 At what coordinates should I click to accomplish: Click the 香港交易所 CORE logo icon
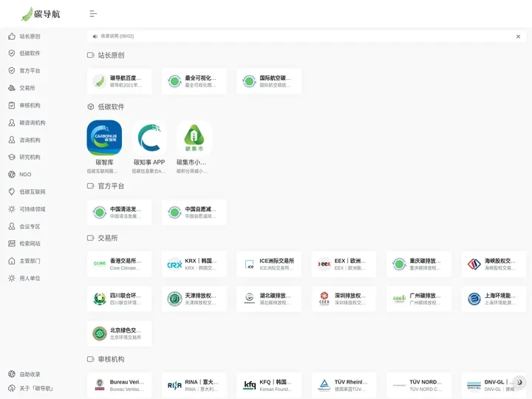point(100,264)
